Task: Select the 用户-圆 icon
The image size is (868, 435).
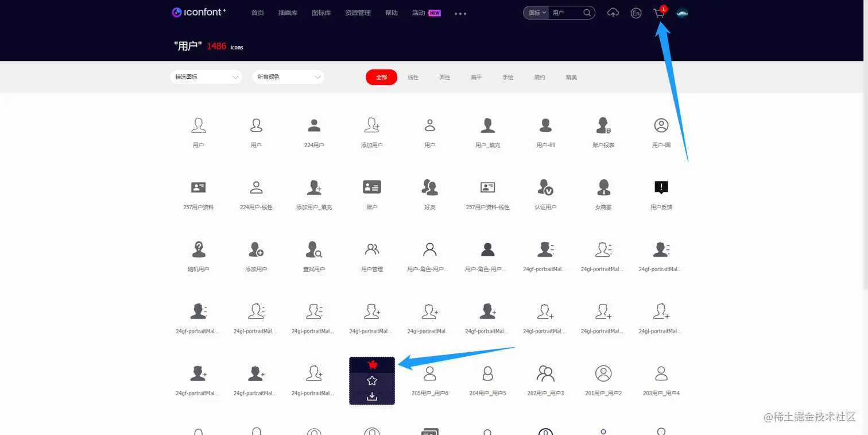Action: pyautogui.click(x=661, y=125)
